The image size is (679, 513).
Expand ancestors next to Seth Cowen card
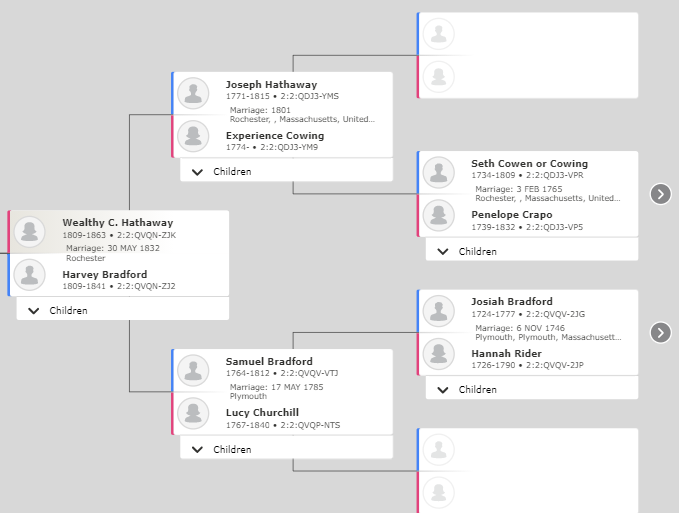point(660,194)
